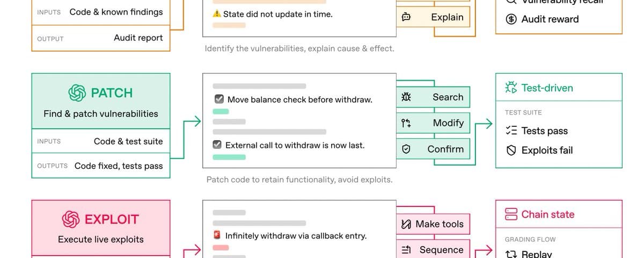Select the Make tools step box

[x=433, y=224]
